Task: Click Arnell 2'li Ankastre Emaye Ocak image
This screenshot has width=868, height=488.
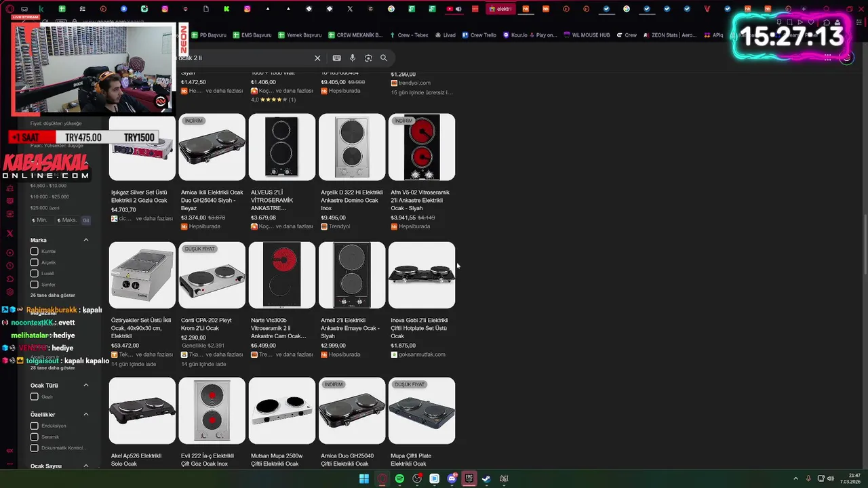Action: click(x=352, y=275)
